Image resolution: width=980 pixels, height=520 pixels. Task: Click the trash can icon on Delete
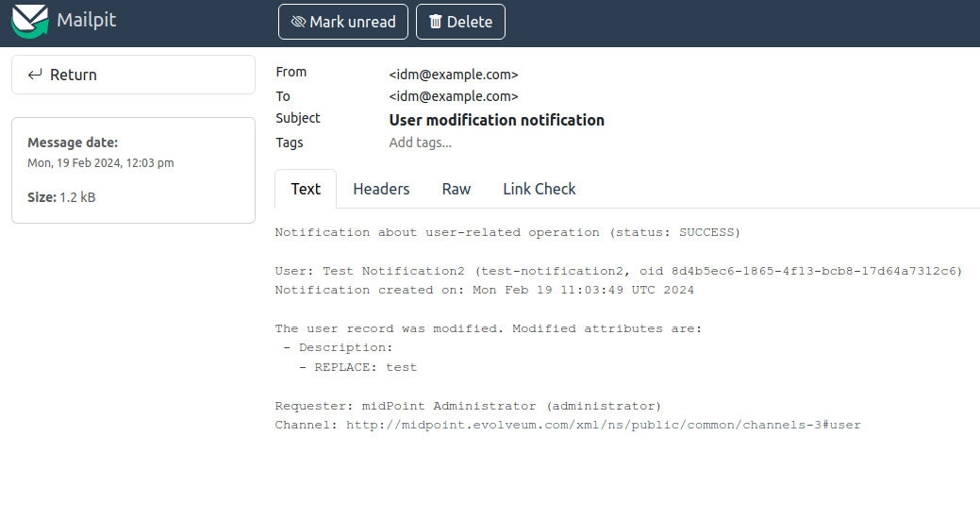[x=435, y=22]
